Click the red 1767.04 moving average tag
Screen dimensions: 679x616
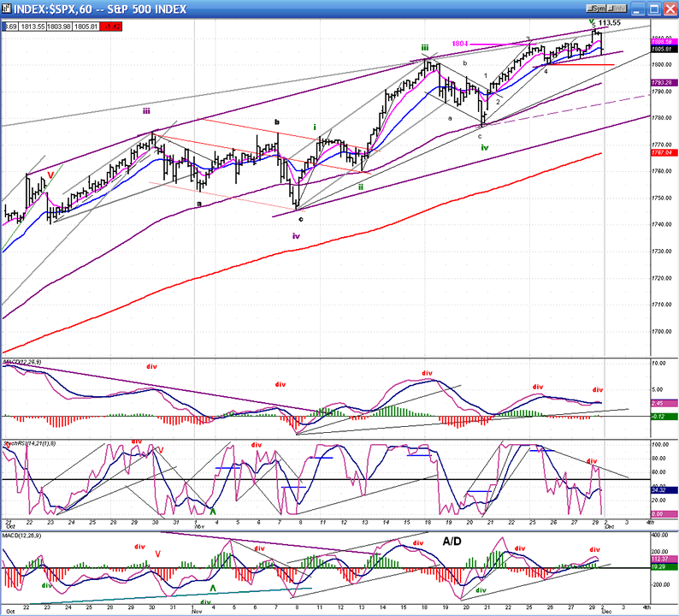pos(663,151)
